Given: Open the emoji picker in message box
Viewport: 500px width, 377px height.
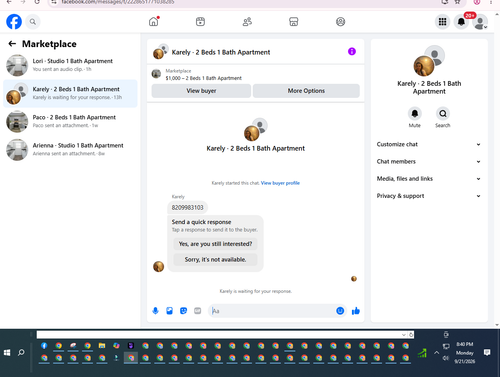Looking at the screenshot, I should (x=340, y=311).
